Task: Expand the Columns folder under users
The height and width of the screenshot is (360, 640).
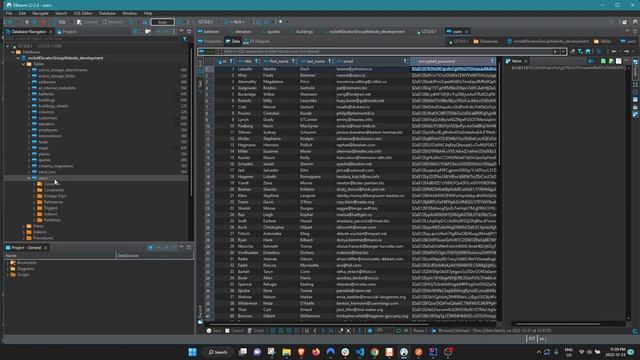Action: click(34, 184)
